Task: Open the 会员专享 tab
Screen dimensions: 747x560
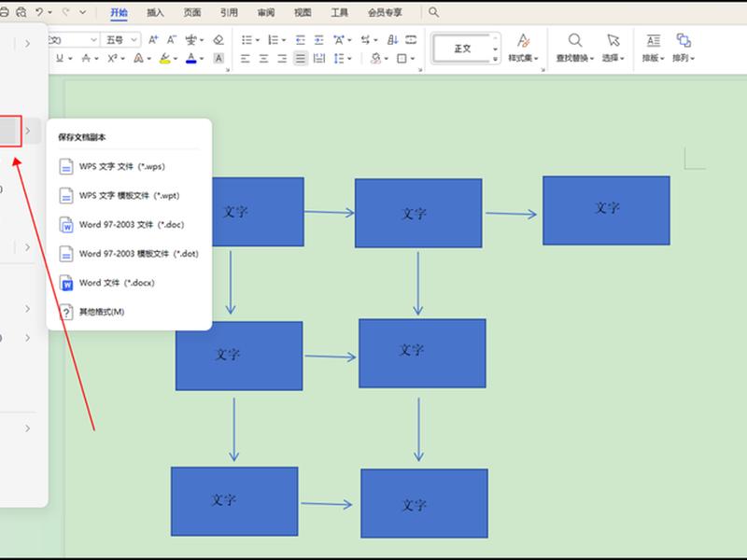Action: pyautogui.click(x=385, y=13)
